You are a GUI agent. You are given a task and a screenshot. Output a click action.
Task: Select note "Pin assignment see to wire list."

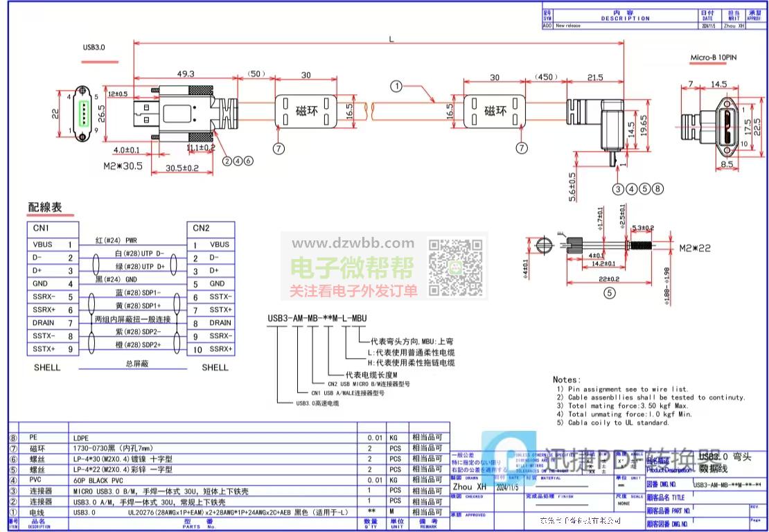coord(628,389)
